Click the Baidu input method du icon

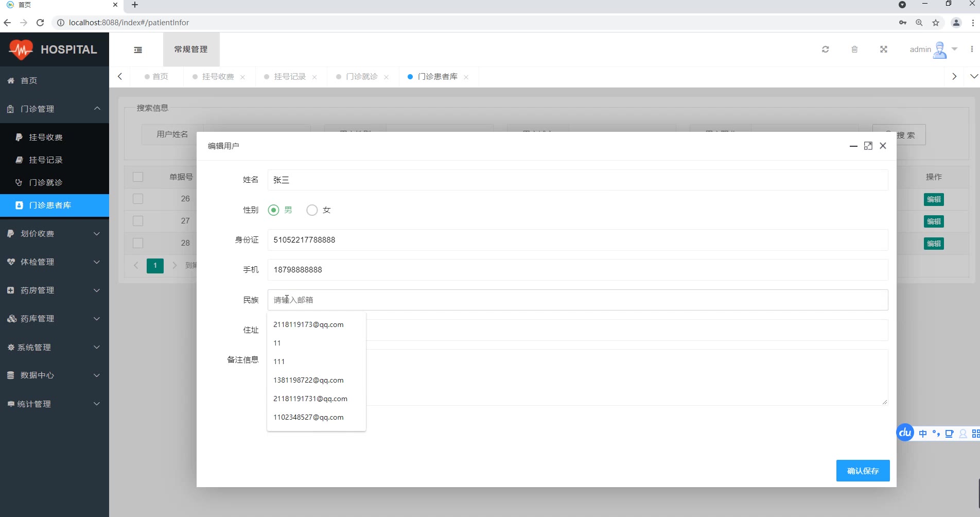(x=905, y=433)
